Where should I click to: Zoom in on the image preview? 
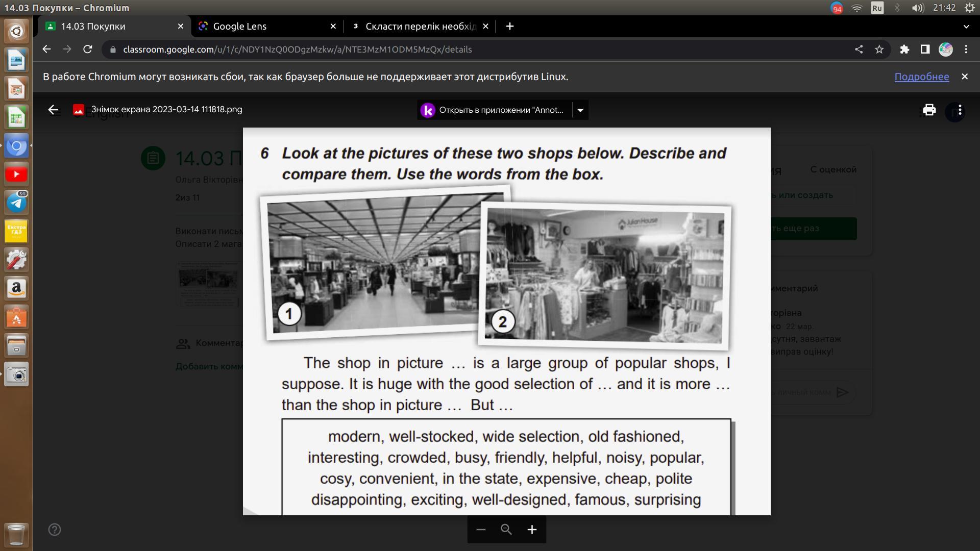tap(532, 530)
